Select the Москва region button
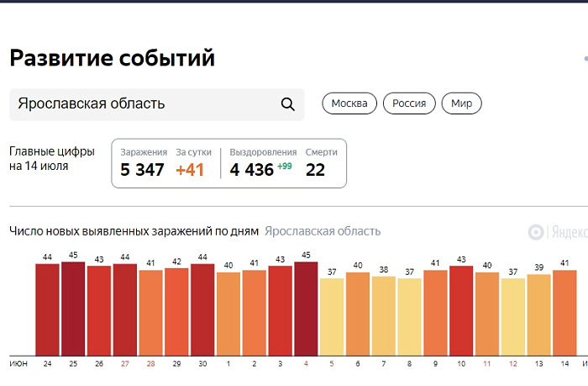This screenshot has height=386, width=588. (349, 104)
